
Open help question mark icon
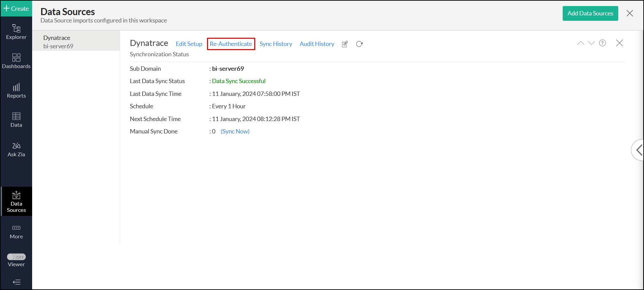pyautogui.click(x=602, y=43)
